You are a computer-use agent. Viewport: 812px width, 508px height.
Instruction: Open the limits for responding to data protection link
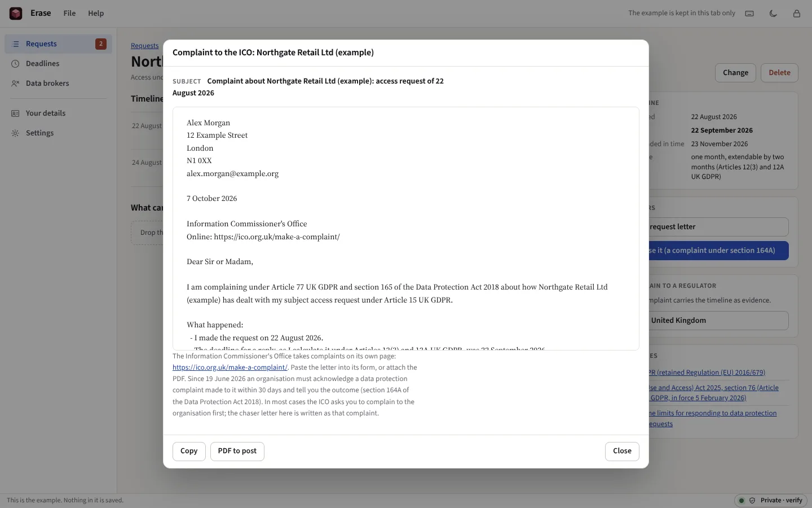(x=713, y=418)
